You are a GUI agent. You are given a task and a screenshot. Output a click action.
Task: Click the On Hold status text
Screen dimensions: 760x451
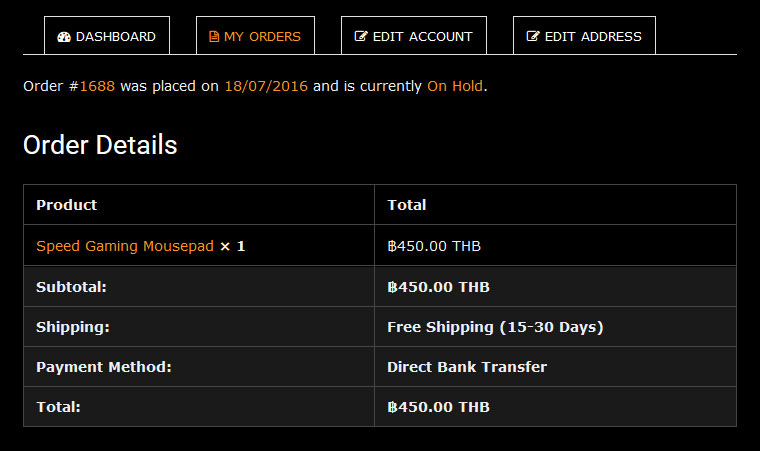[x=455, y=87]
